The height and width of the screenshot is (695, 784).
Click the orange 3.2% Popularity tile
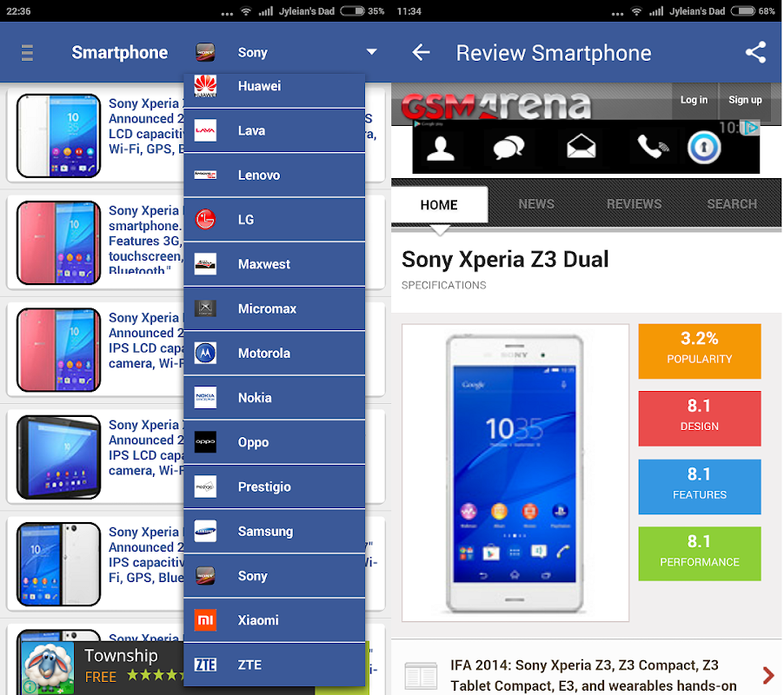699,351
